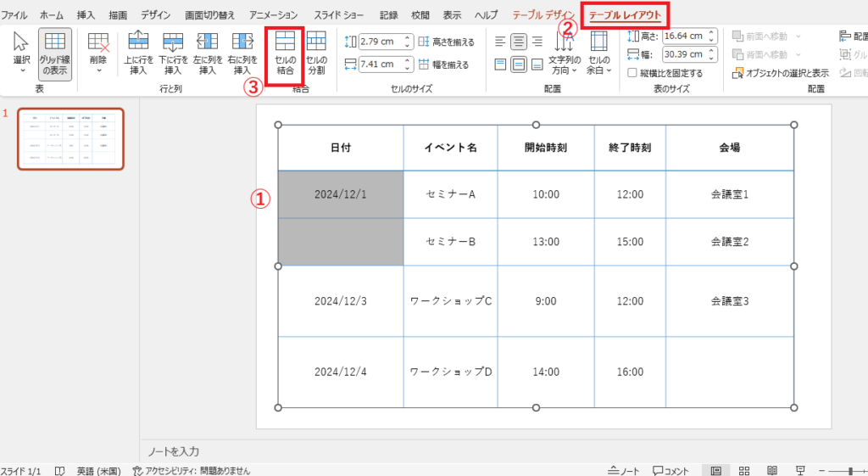
Task: Open the File (ファイル) tab
Action: [x=14, y=15]
